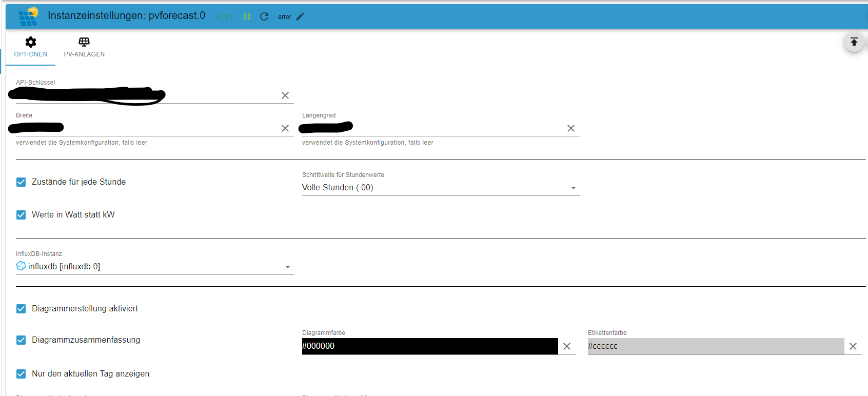
Task: Disable Diagrammerstellung aktiviert checkbox
Action: [x=21, y=309]
